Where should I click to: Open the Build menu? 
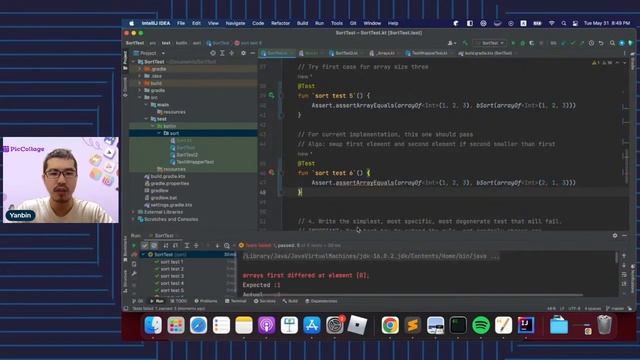point(302,23)
